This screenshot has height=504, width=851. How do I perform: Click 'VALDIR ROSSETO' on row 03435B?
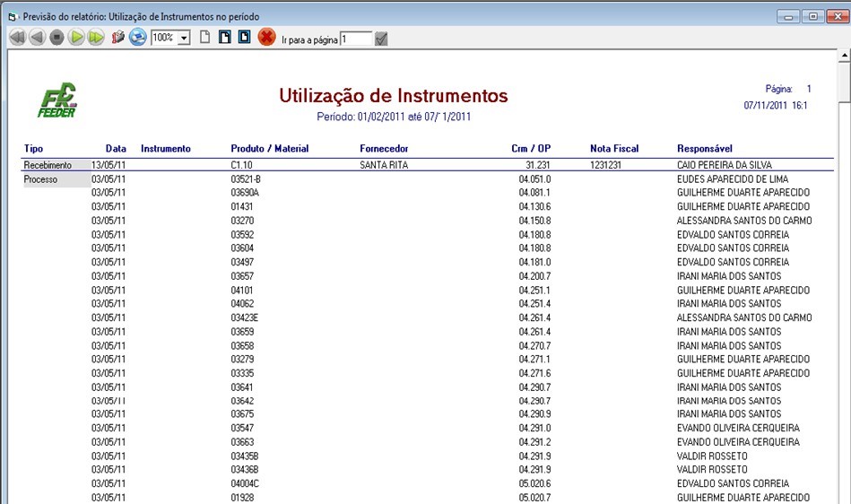[x=712, y=456]
